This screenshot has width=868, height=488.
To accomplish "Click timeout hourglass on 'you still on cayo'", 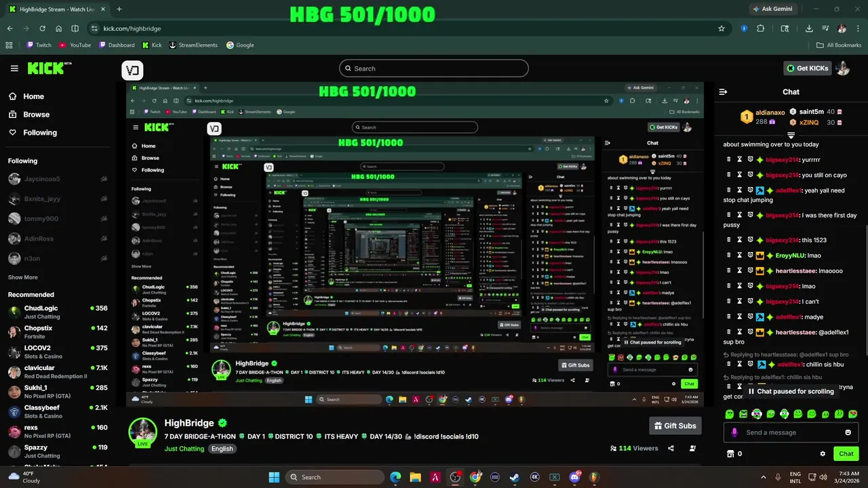I will pos(740,175).
